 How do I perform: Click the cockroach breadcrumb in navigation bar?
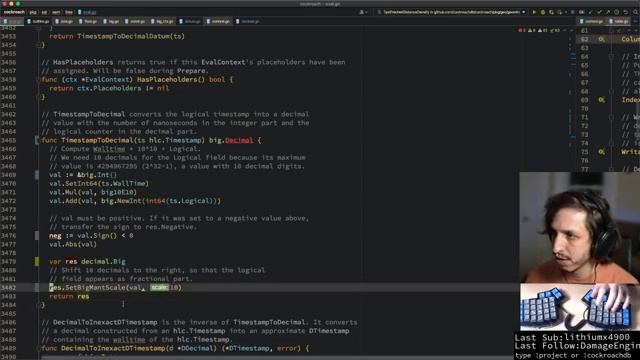[x=14, y=12]
